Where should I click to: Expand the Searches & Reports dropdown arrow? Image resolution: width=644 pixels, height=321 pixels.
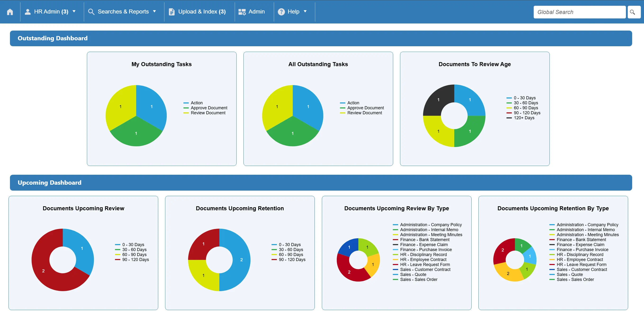pos(154,12)
